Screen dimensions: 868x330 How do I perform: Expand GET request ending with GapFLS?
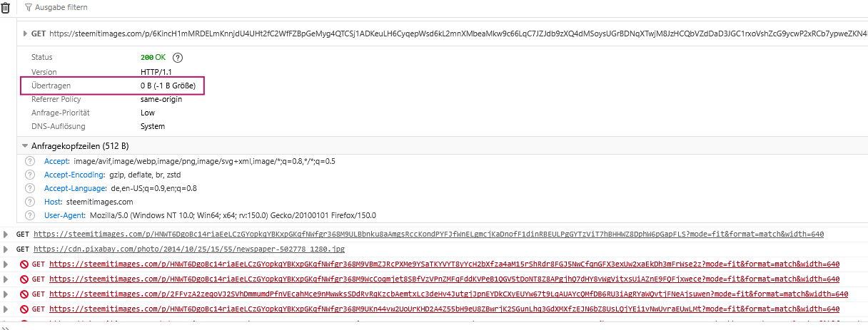click(6, 234)
